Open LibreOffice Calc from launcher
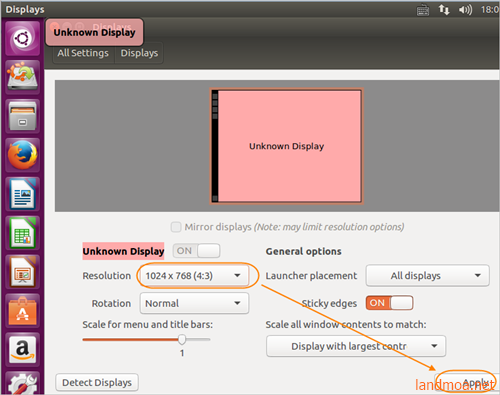This screenshot has height=395, width=500. pos(22,233)
